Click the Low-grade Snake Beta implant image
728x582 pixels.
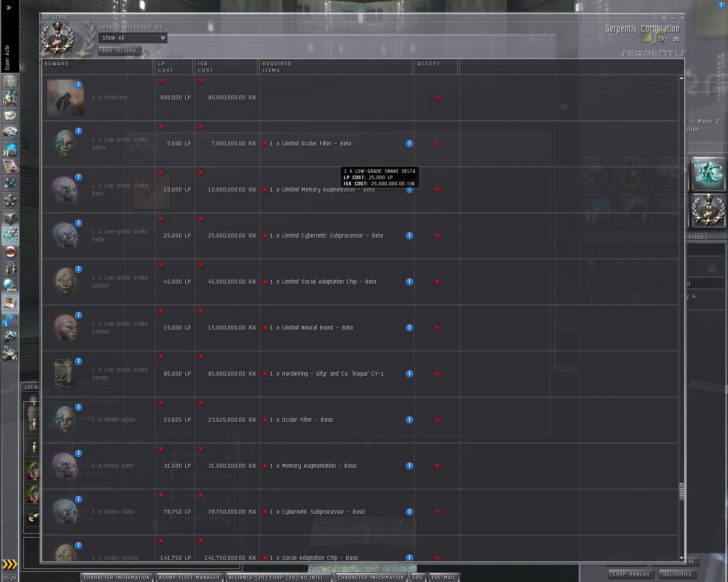(x=65, y=190)
